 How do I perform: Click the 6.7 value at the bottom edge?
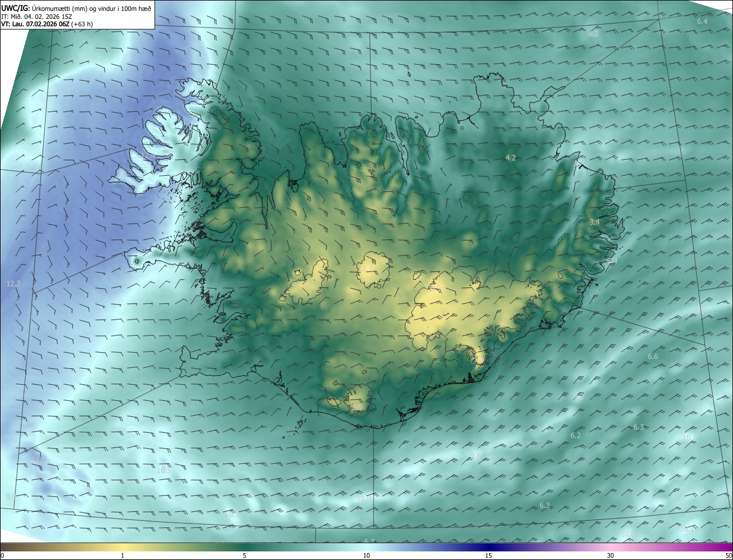click(369, 542)
